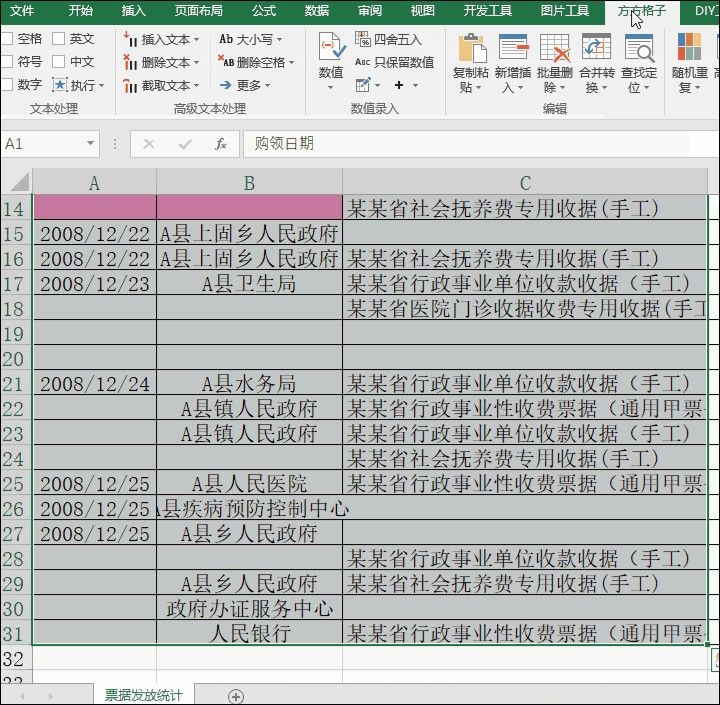Click the 截取文本 icon

tap(129, 85)
